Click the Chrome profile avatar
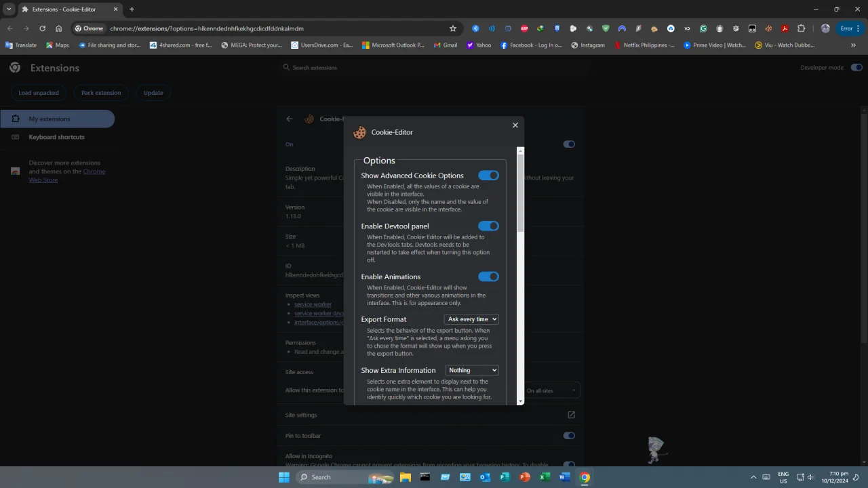 pos(825,28)
